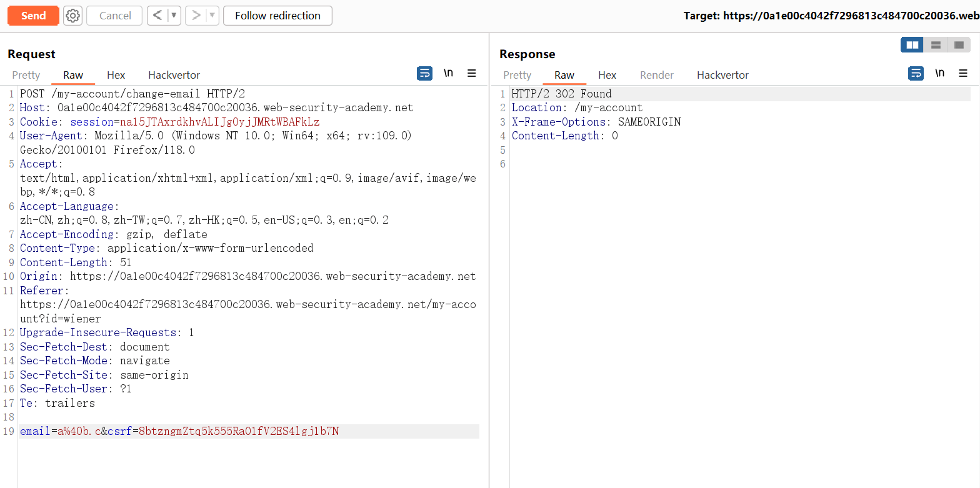
Task: Open Response Hackvertor tab
Action: coord(722,75)
